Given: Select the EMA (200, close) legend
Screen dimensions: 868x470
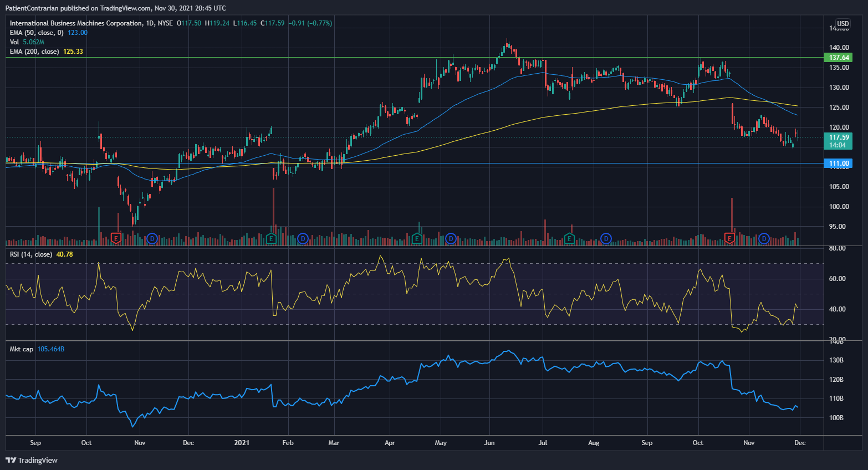Looking at the screenshot, I should point(34,52).
